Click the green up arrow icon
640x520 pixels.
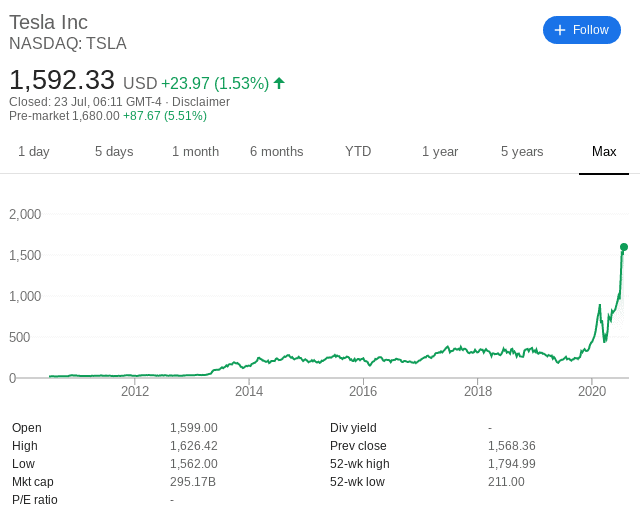point(279,83)
